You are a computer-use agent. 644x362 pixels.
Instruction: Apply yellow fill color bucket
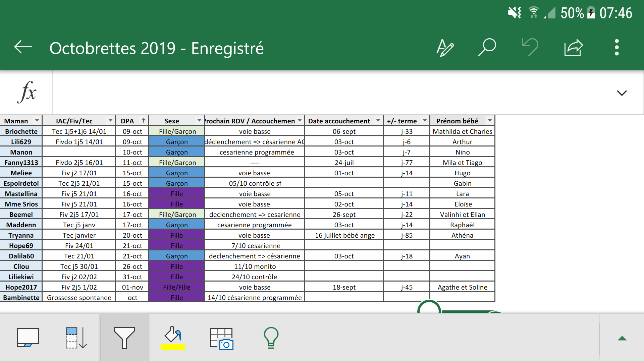173,338
